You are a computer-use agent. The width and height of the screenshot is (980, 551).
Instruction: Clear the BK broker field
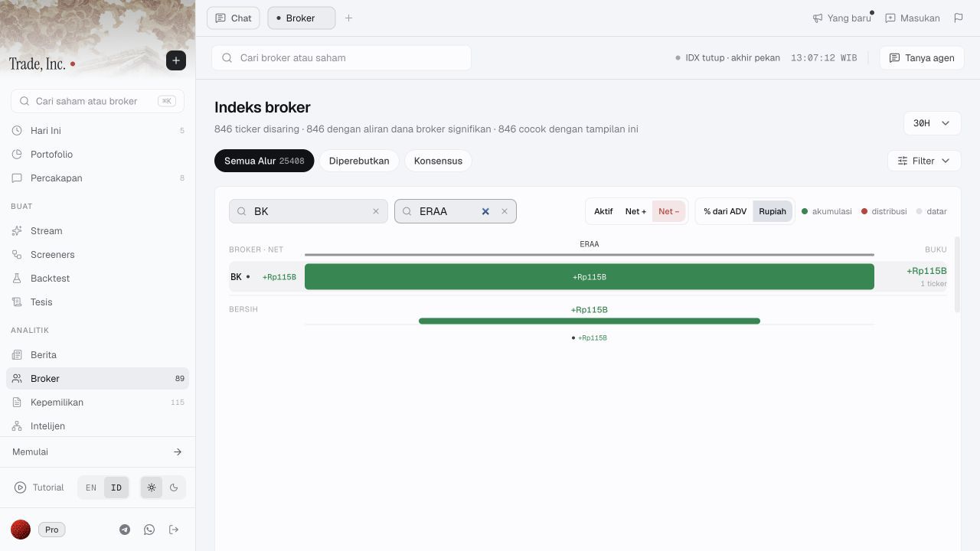[376, 211]
